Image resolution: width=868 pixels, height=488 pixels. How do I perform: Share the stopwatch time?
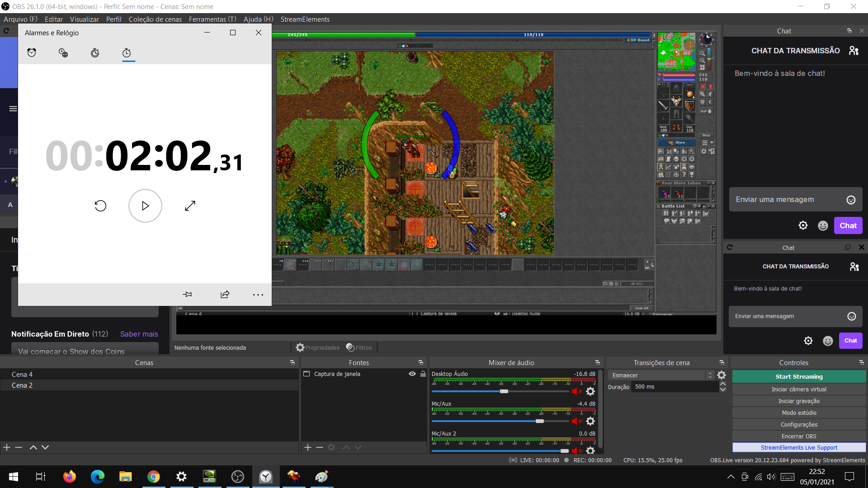point(225,295)
